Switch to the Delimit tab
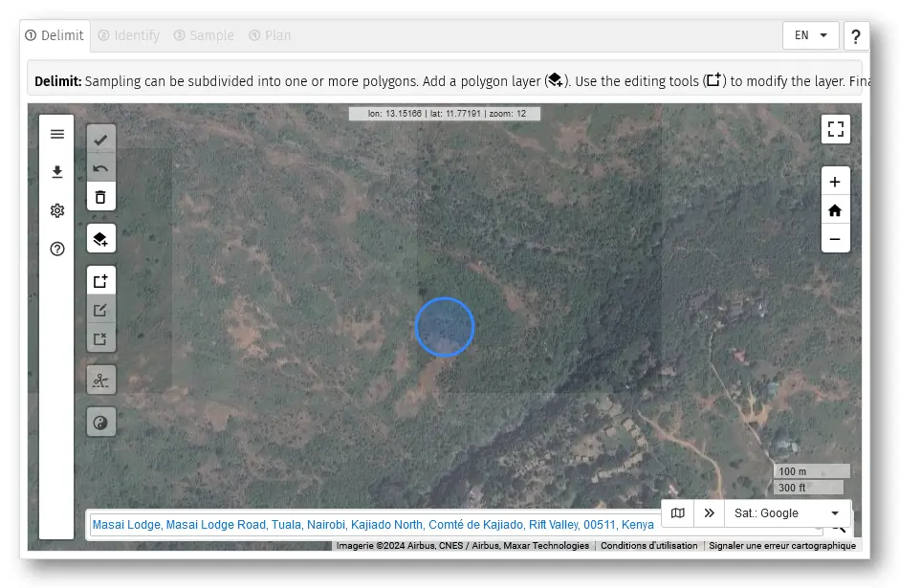This screenshot has height=588, width=899. (55, 35)
